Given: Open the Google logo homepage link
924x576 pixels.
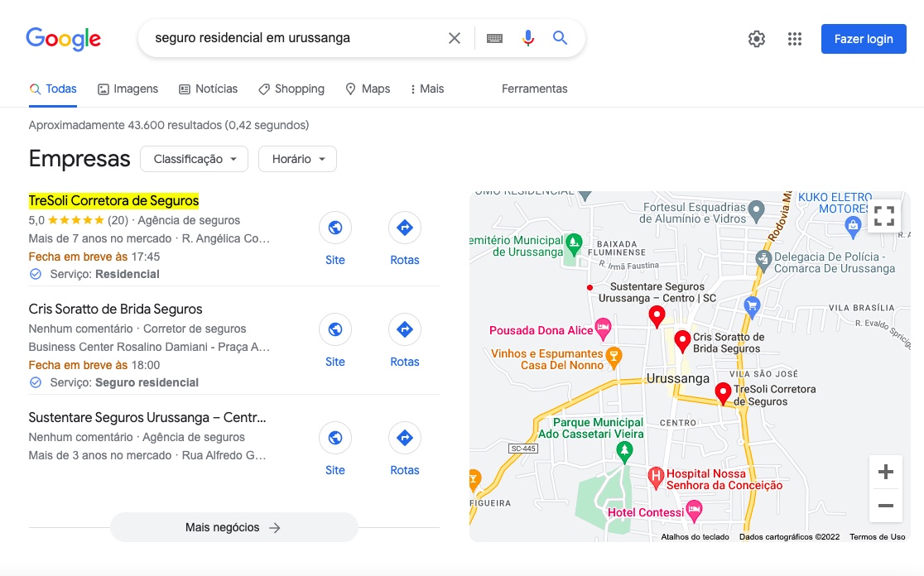Looking at the screenshot, I should pos(64,39).
